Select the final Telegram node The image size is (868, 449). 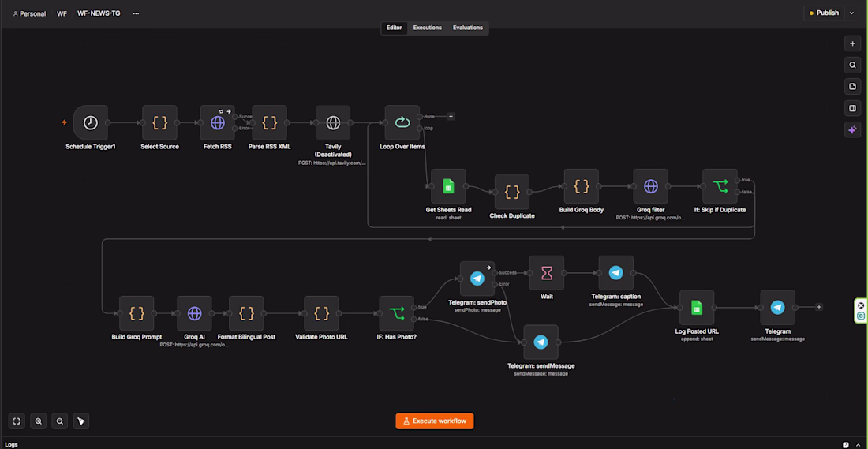click(777, 307)
